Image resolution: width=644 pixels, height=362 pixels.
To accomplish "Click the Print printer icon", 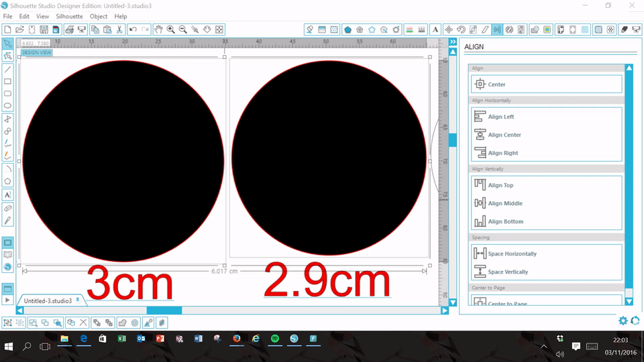I will click(x=69, y=29).
